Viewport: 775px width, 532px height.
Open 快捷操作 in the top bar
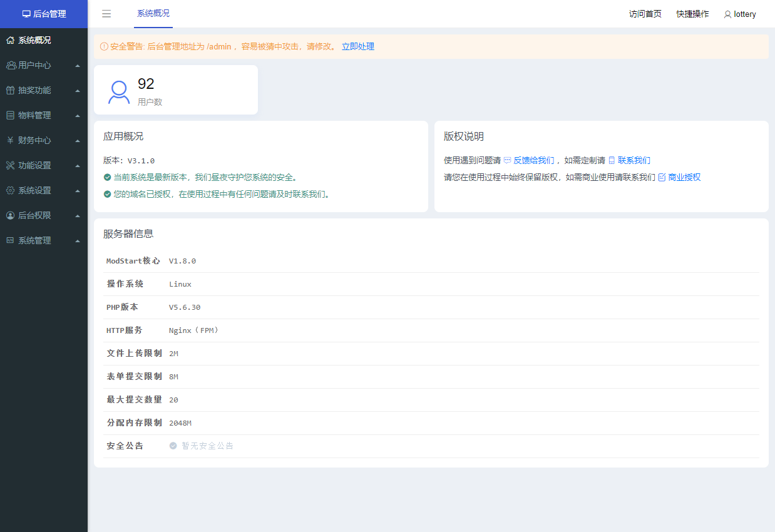click(x=693, y=14)
